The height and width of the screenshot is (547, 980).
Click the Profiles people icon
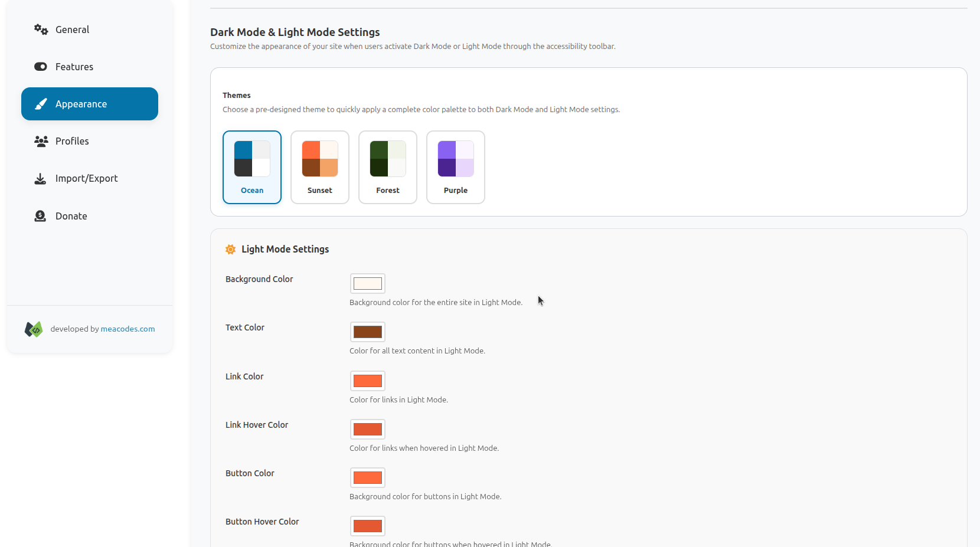click(x=41, y=141)
